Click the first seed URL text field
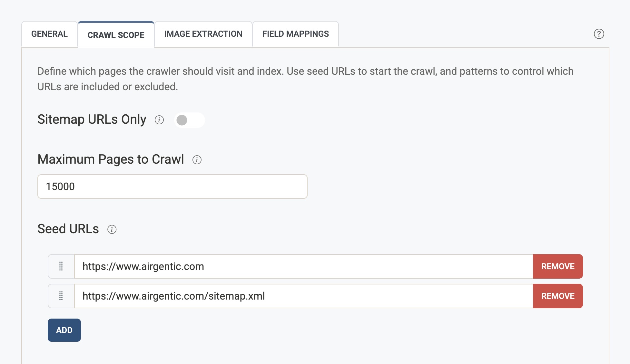This screenshot has width=630, height=364. [303, 266]
